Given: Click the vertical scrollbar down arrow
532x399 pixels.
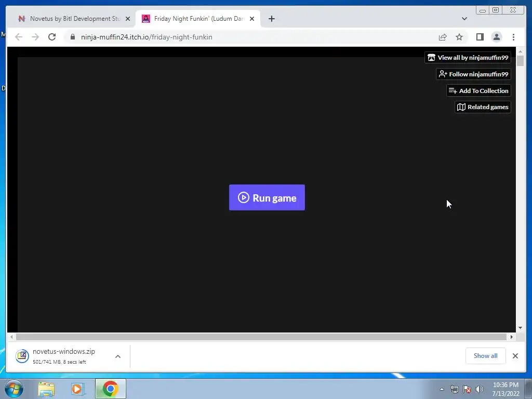Looking at the screenshot, I should pos(520,328).
